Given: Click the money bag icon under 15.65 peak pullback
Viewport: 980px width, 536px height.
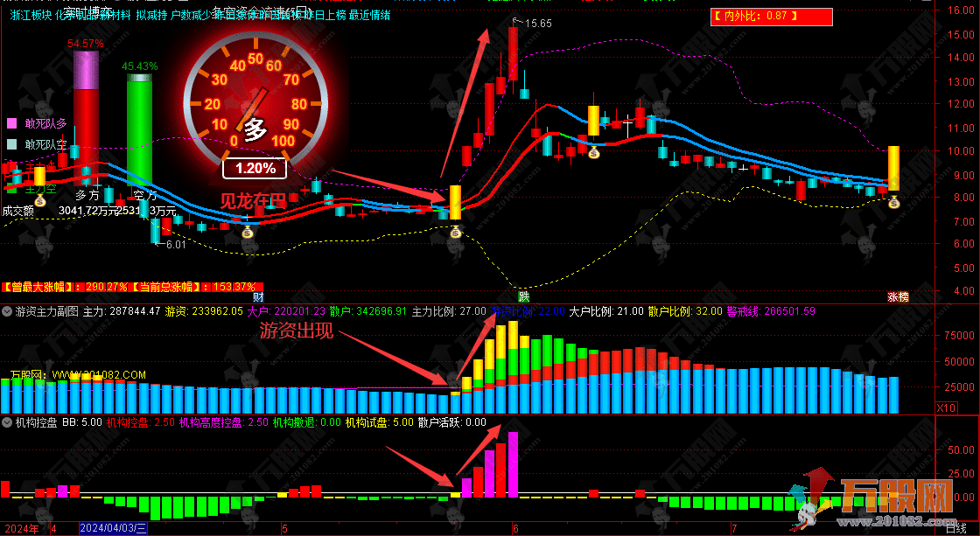Looking at the screenshot, I should click(x=594, y=154).
